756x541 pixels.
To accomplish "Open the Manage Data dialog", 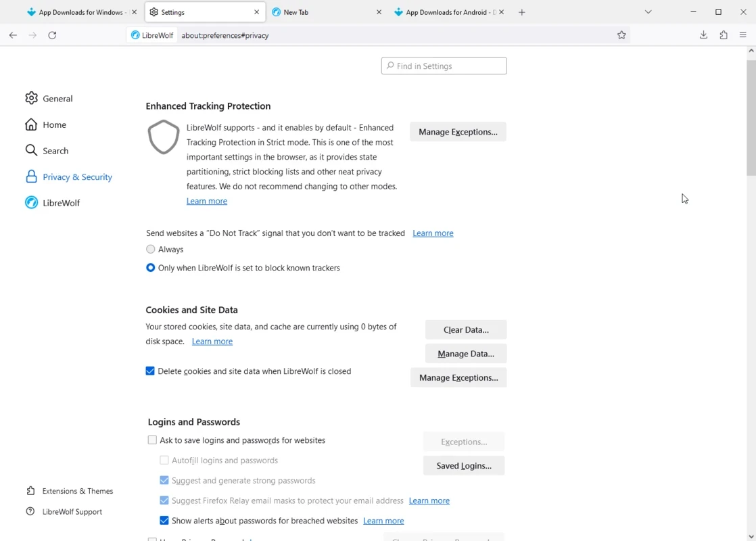I will tap(466, 354).
